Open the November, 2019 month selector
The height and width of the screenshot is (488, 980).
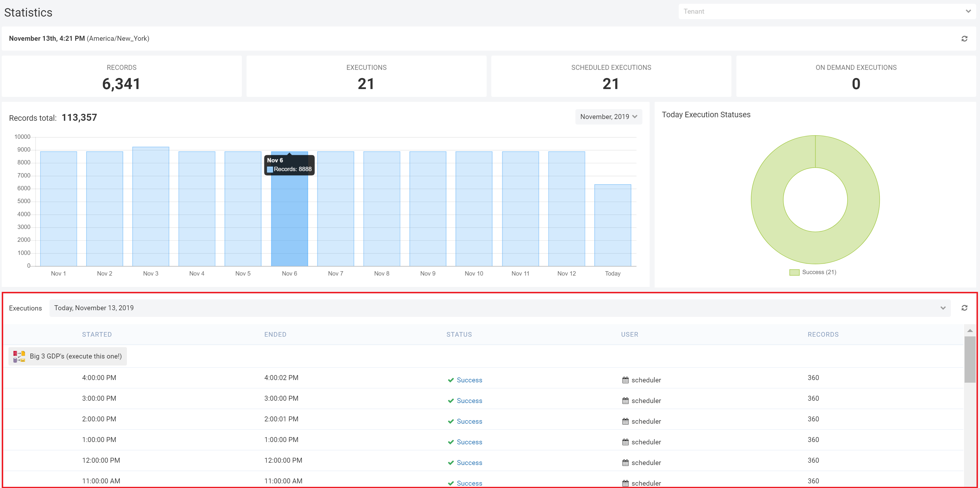pos(608,117)
